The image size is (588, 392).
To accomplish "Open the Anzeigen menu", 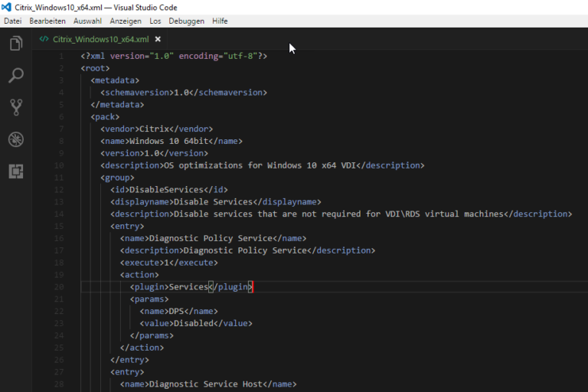I will [126, 21].
